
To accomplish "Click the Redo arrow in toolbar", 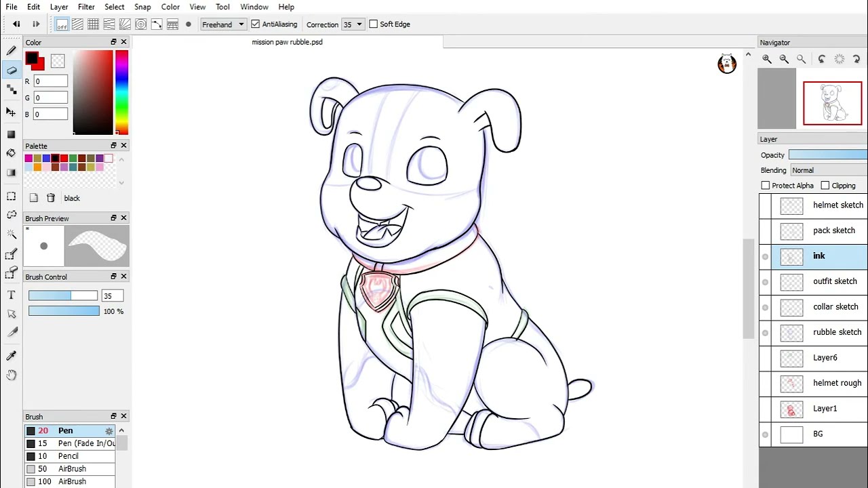I will click(x=36, y=24).
